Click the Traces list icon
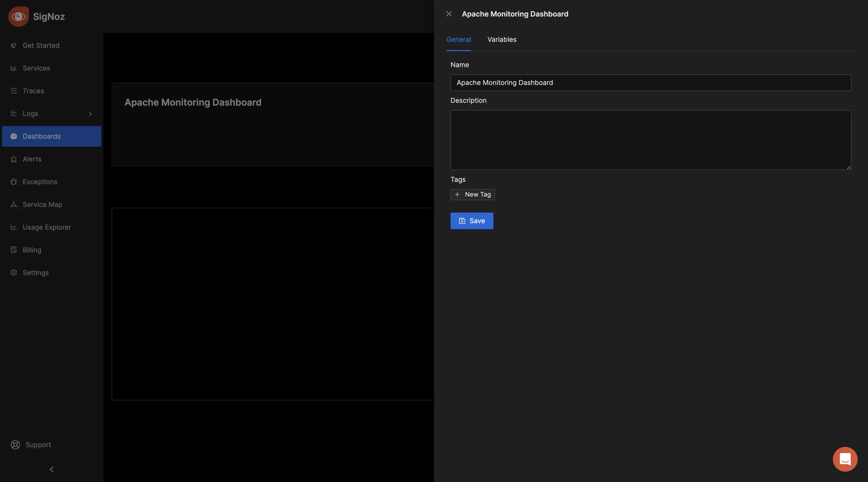The width and height of the screenshot is (868, 482). click(x=13, y=91)
